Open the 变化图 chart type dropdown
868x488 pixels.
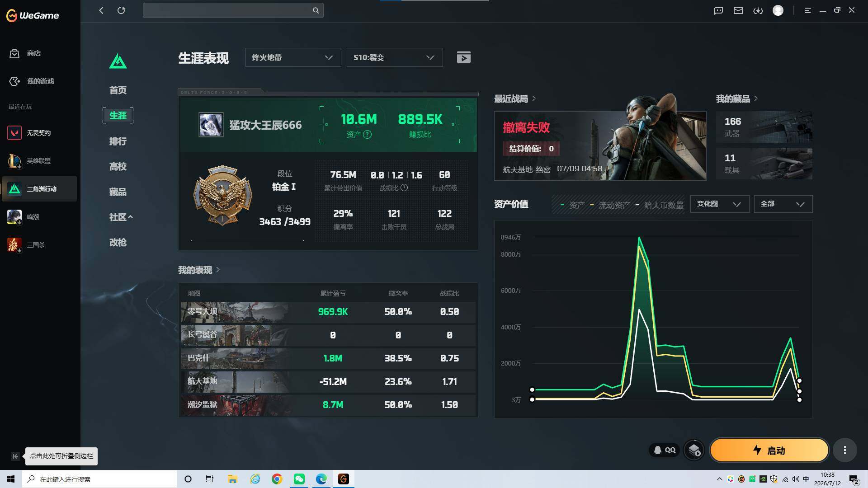coord(719,204)
